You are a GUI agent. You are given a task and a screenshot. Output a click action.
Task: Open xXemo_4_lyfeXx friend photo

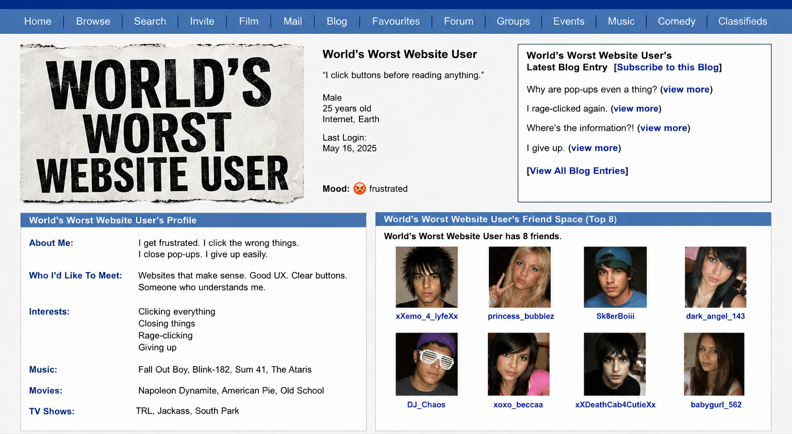click(427, 277)
